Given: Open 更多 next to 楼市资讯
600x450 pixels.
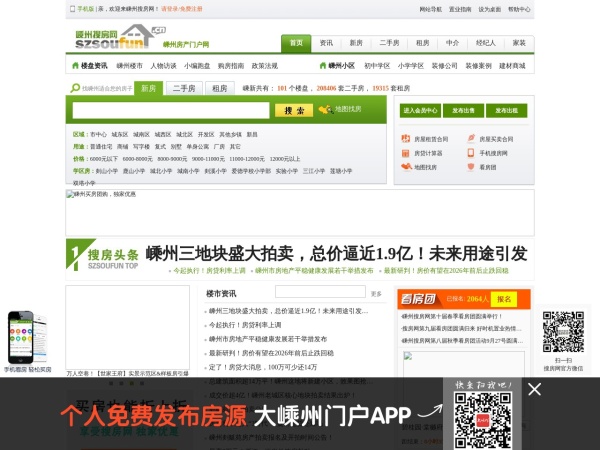Looking at the screenshot, I should [x=376, y=294].
